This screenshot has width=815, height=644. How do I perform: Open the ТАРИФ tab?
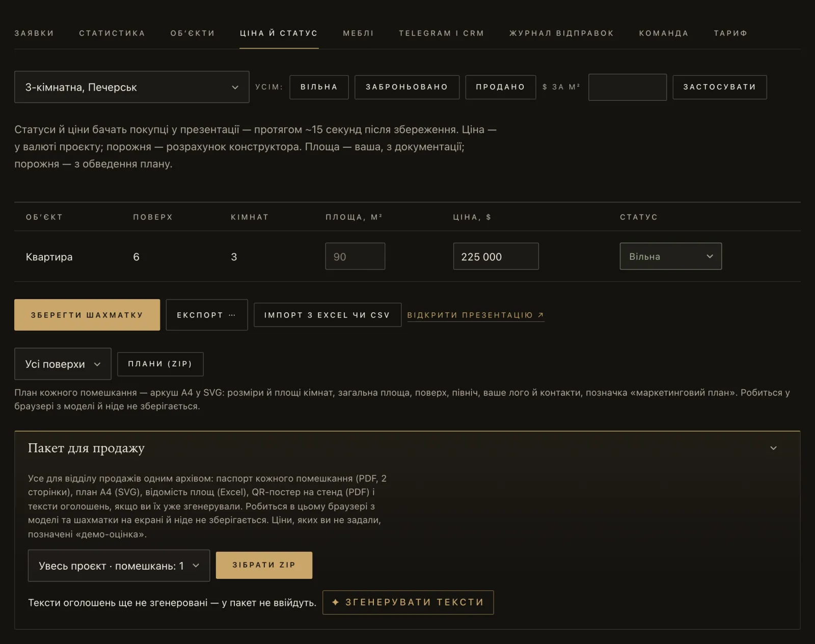click(x=730, y=33)
